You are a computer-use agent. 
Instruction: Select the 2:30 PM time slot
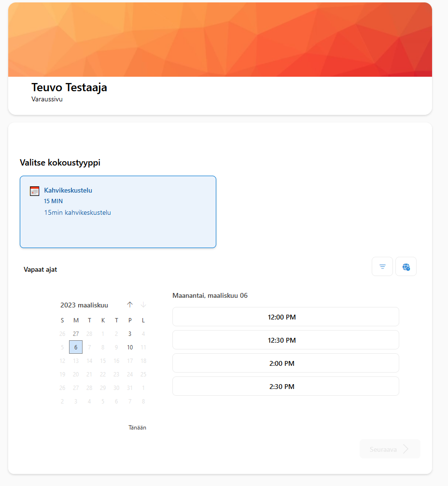tap(285, 386)
